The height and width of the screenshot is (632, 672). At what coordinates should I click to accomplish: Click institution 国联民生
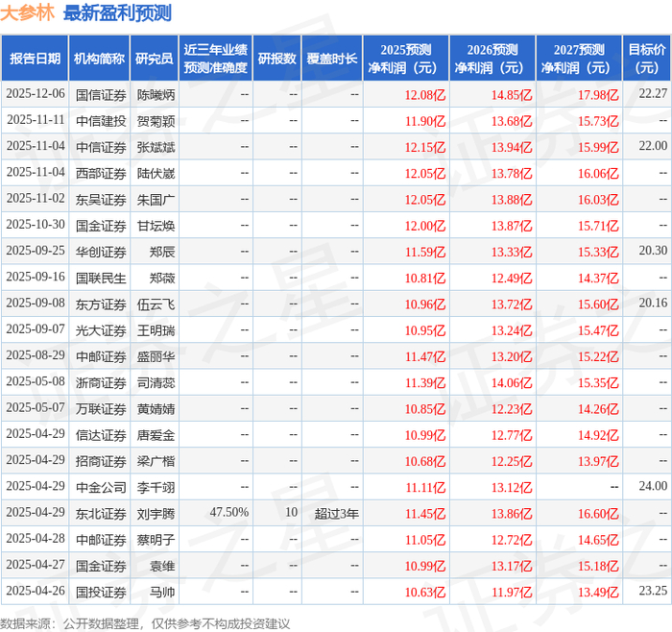click(x=101, y=278)
